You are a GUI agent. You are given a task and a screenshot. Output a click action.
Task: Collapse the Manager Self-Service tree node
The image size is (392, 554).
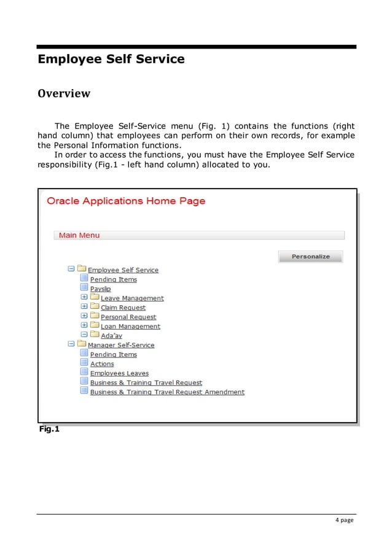(x=71, y=344)
